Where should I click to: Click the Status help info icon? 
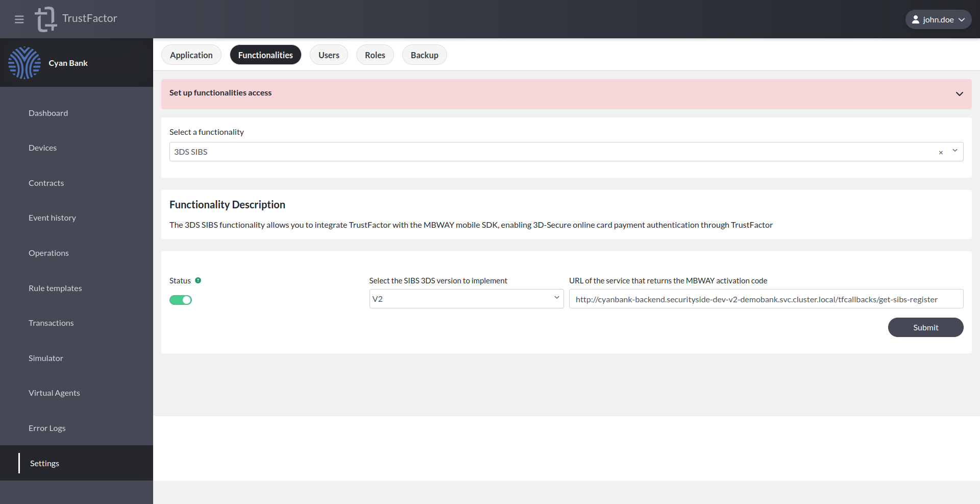click(198, 280)
